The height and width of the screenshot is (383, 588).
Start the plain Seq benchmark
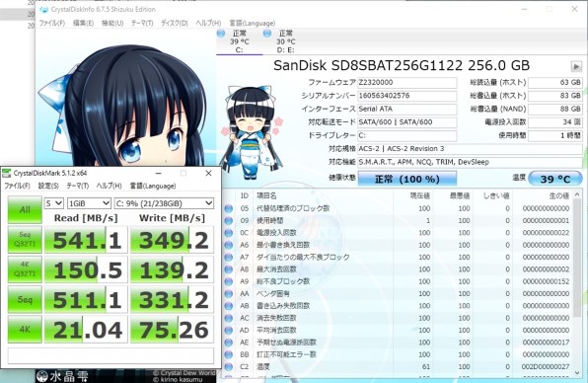click(25, 299)
